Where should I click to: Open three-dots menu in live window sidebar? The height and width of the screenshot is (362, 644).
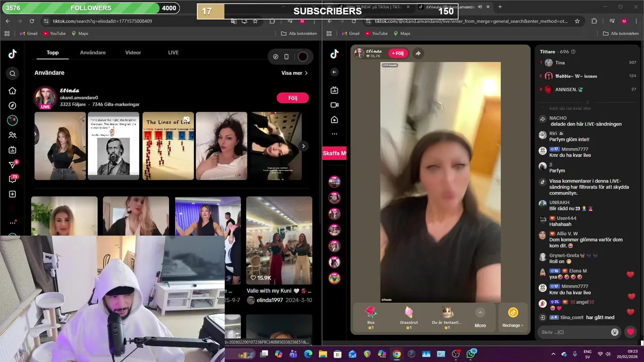335,134
